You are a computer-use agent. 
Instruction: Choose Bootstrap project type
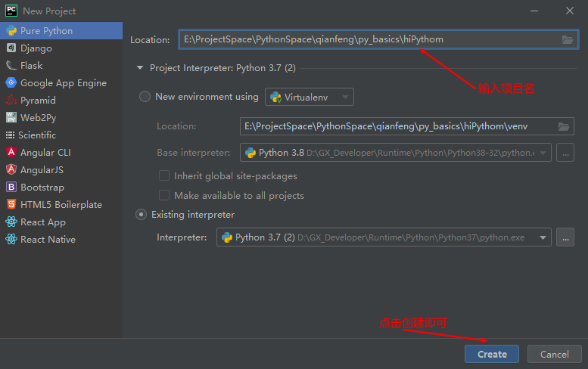61,187
